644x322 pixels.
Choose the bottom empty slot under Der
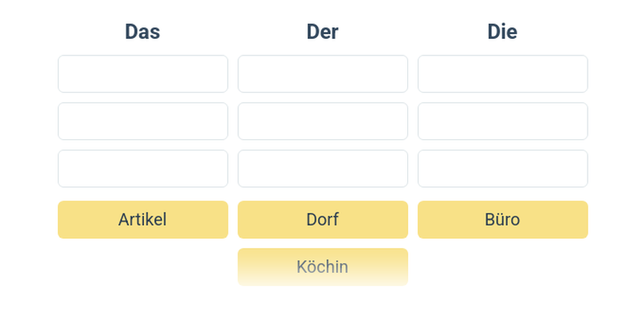(x=322, y=168)
